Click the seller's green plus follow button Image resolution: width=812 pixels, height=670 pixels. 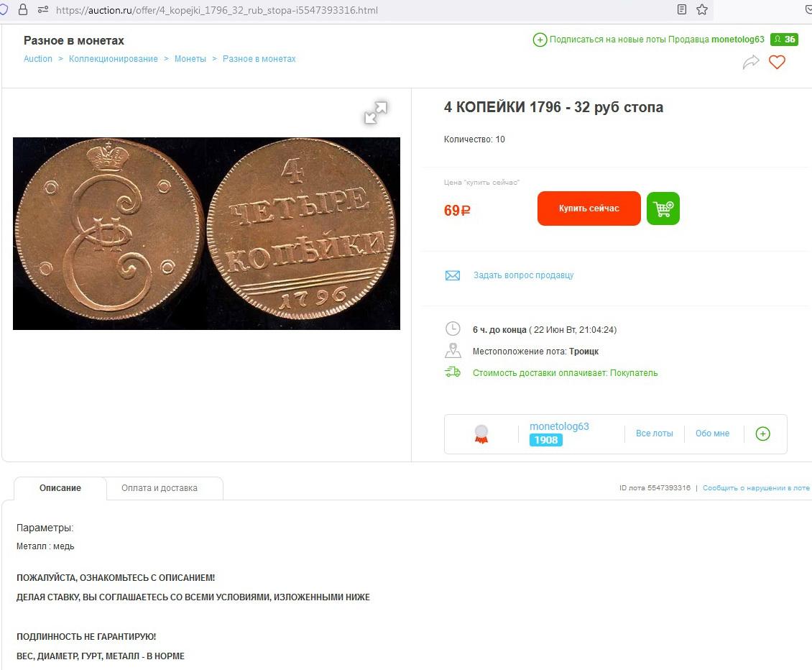point(762,433)
